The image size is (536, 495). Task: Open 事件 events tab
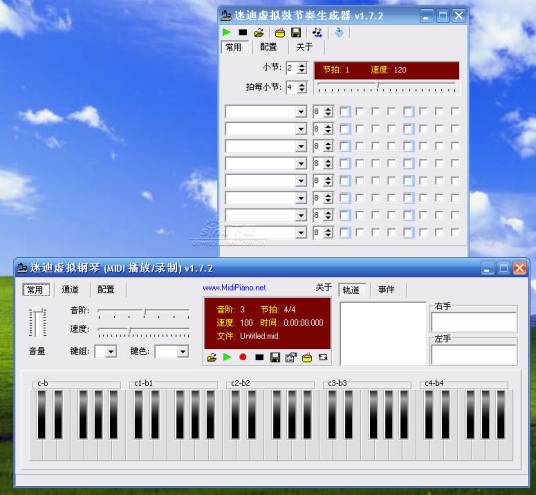386,290
